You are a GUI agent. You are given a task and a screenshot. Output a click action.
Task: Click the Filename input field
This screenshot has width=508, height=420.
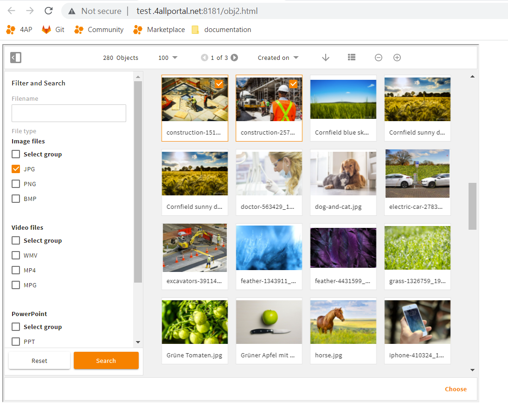click(69, 113)
